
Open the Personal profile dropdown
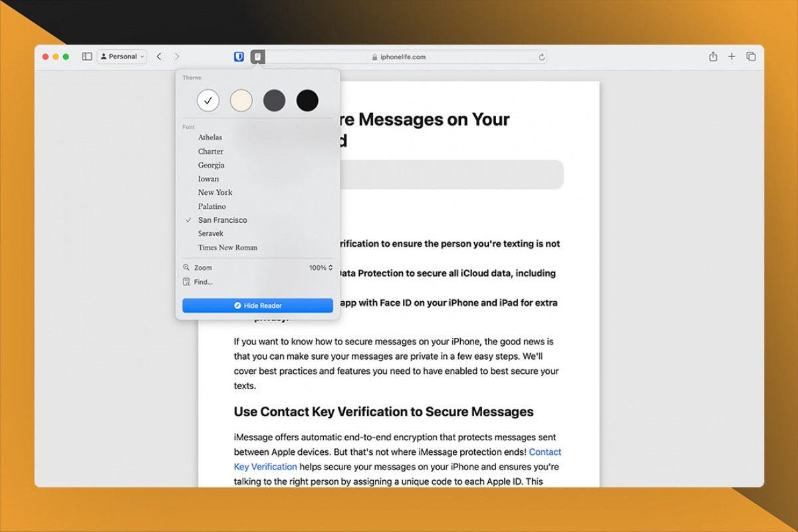tap(122, 57)
